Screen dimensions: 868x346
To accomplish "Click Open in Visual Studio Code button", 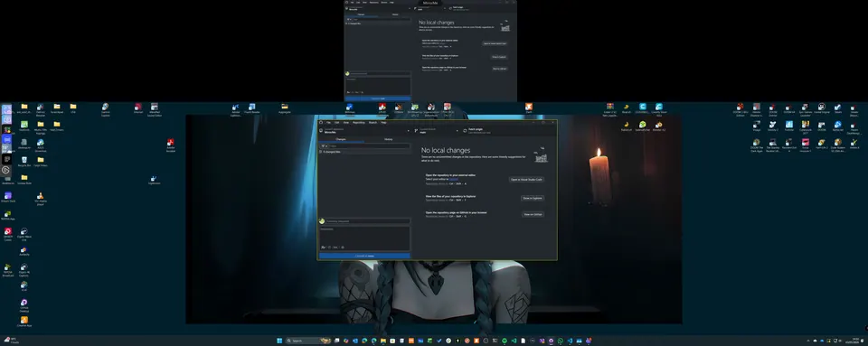I will [x=526, y=180].
